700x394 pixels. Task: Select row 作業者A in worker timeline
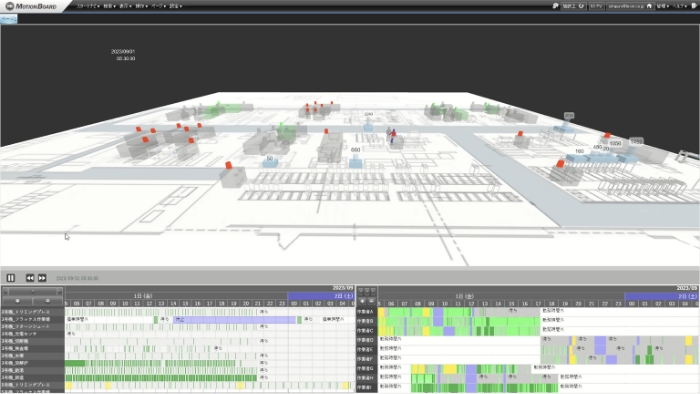[367, 311]
